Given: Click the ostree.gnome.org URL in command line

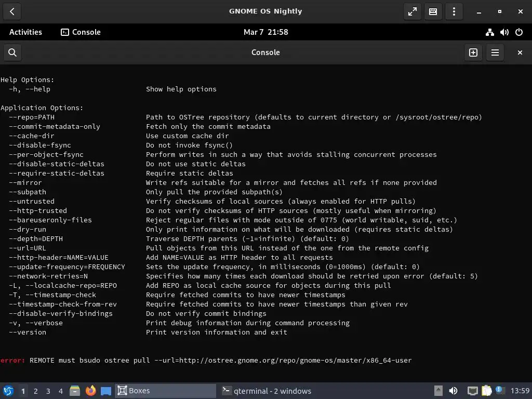Looking at the screenshot, I should pos(295,361).
